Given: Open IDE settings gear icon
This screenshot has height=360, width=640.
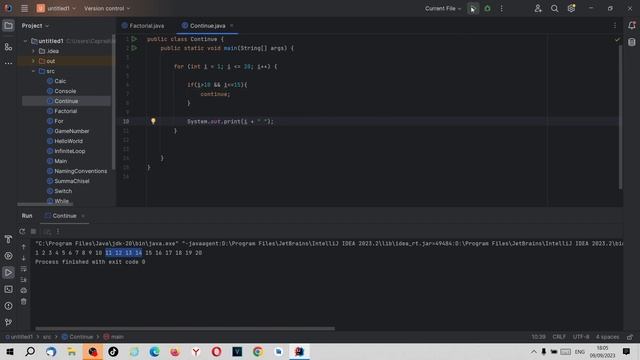Looking at the screenshot, I should tap(571, 8).
